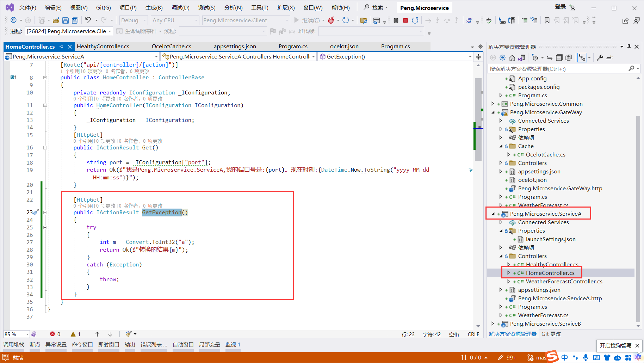The height and width of the screenshot is (363, 644).
Task: Open the 85 % zoom level combo box
Action: pyautogui.click(x=27, y=334)
